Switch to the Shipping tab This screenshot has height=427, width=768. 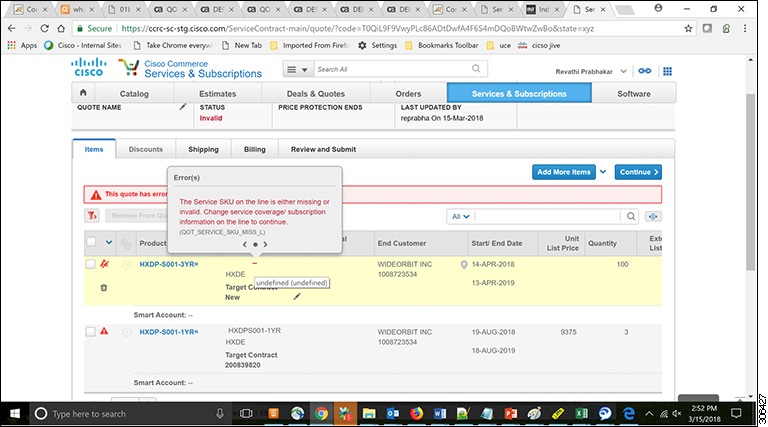[203, 149]
